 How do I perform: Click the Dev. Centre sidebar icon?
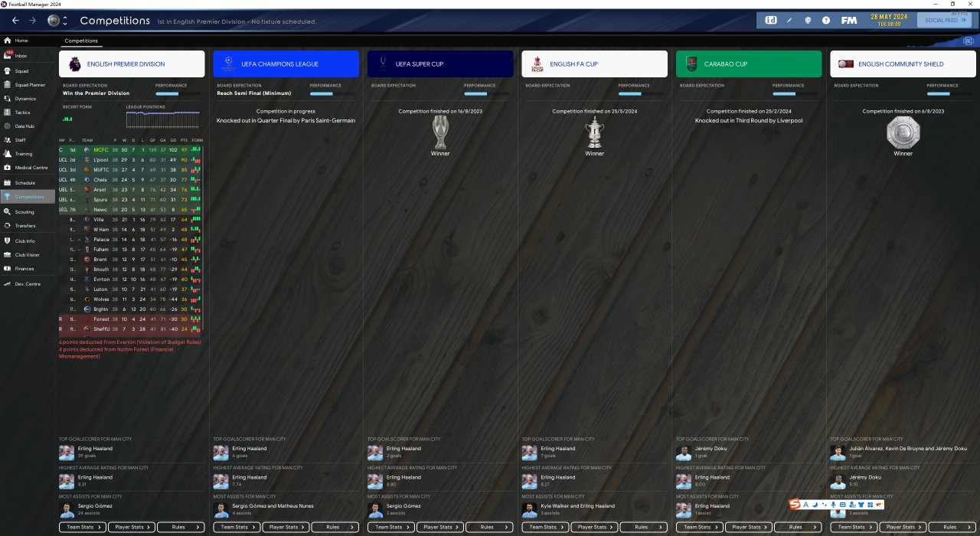(x=8, y=284)
